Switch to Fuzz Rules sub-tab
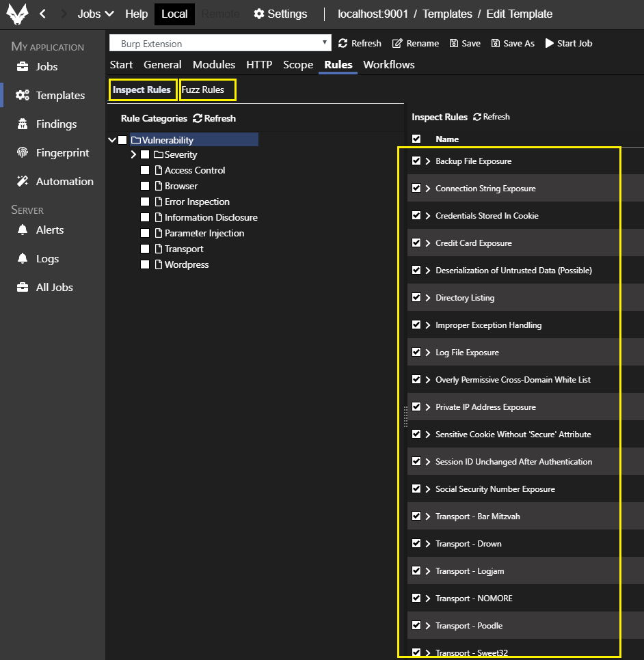This screenshot has width=644, height=660. (203, 90)
